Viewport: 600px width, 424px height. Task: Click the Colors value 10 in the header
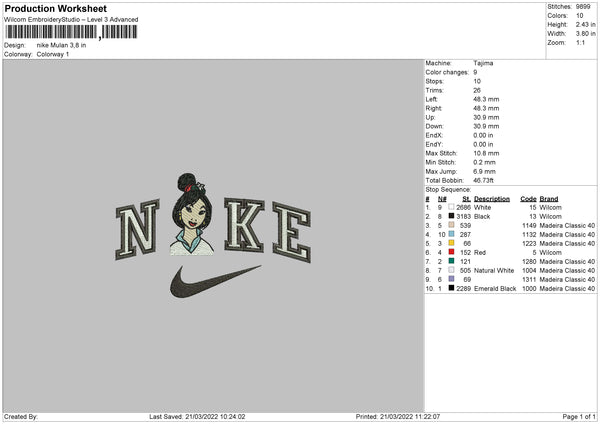click(579, 16)
